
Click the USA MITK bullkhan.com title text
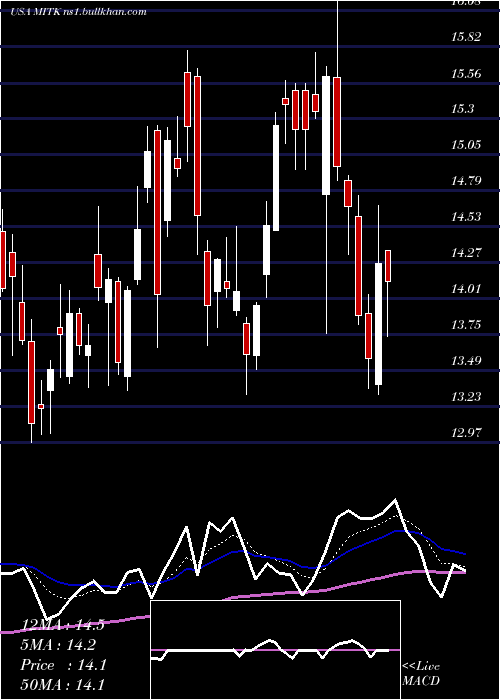pos(79,11)
